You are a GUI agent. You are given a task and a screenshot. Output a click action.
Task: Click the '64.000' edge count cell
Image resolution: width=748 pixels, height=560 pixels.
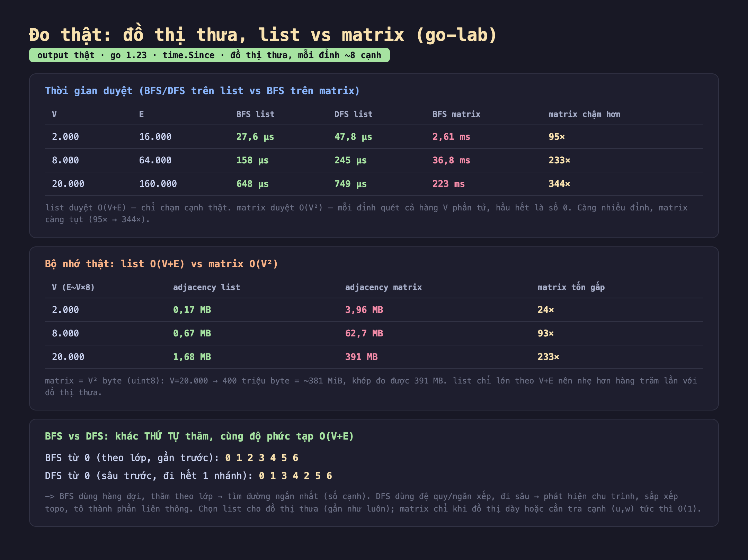click(155, 160)
